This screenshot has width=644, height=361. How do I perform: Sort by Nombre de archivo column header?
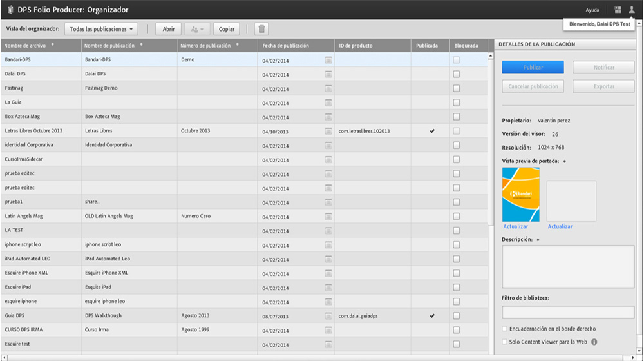[x=29, y=46]
